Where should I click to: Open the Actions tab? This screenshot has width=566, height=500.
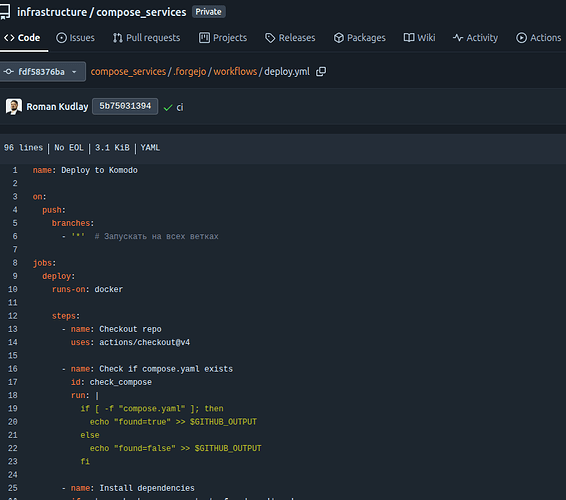[x=539, y=38]
